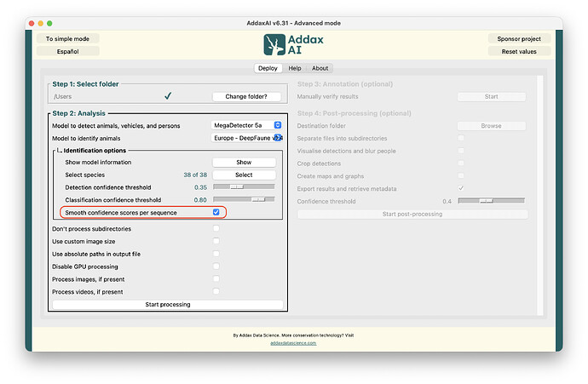Click the vertical scrollbar on right panel
This screenshot has width=588, height=384.
click(540, 196)
